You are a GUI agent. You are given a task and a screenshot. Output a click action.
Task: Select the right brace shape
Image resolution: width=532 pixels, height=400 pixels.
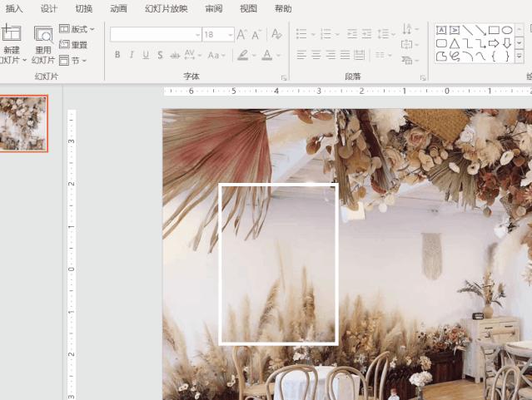[x=507, y=57]
